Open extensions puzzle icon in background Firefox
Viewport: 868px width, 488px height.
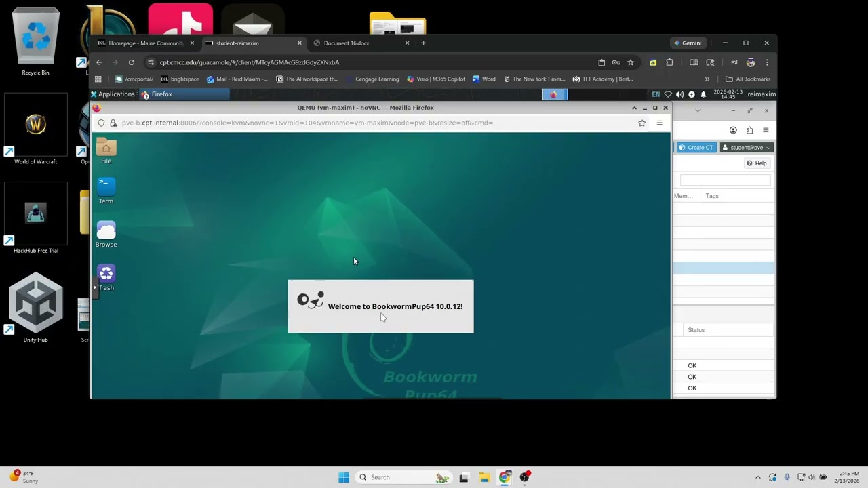click(749, 130)
